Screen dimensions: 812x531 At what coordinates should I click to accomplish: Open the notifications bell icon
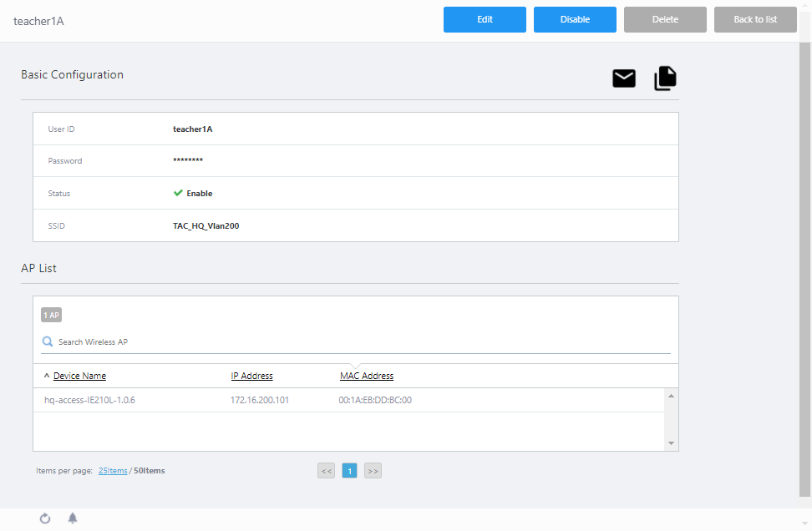(73, 518)
